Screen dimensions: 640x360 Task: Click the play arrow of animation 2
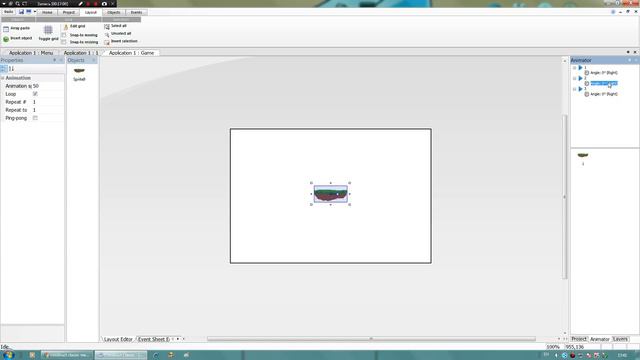pos(580,78)
